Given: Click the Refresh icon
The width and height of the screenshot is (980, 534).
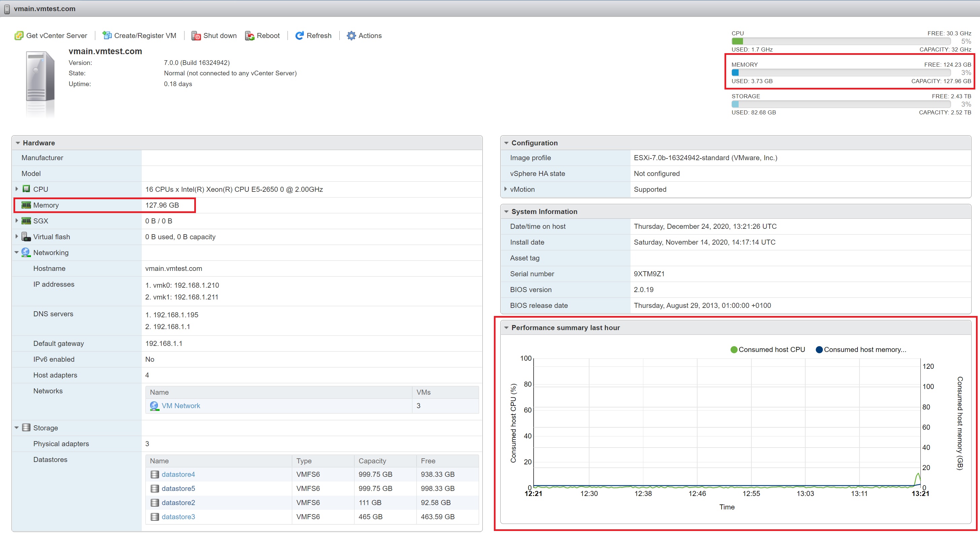Looking at the screenshot, I should tap(299, 35).
